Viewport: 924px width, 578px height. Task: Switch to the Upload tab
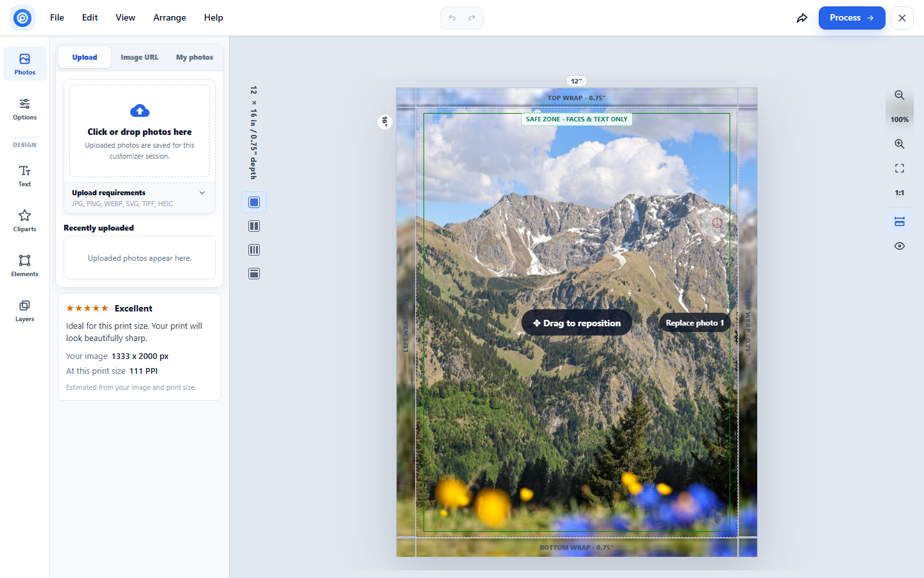click(x=85, y=57)
